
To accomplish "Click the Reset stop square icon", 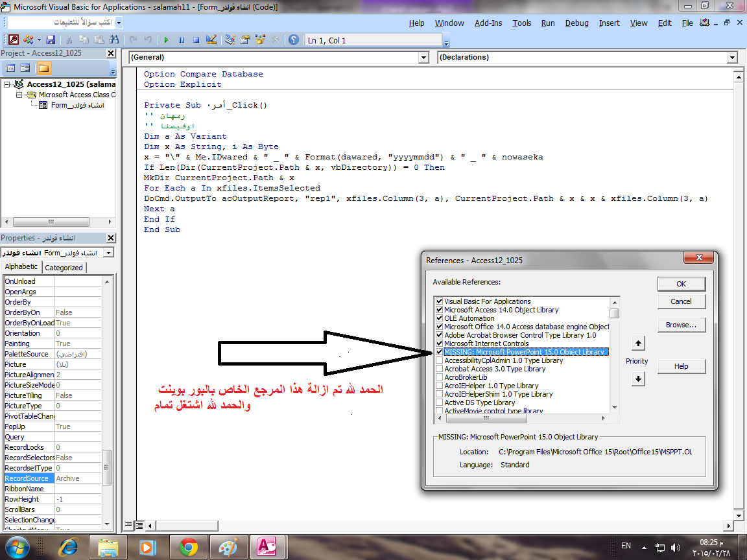I will 196,40.
